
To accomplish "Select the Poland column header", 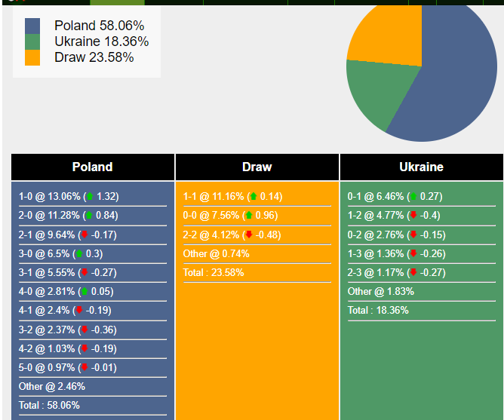I will [x=93, y=167].
